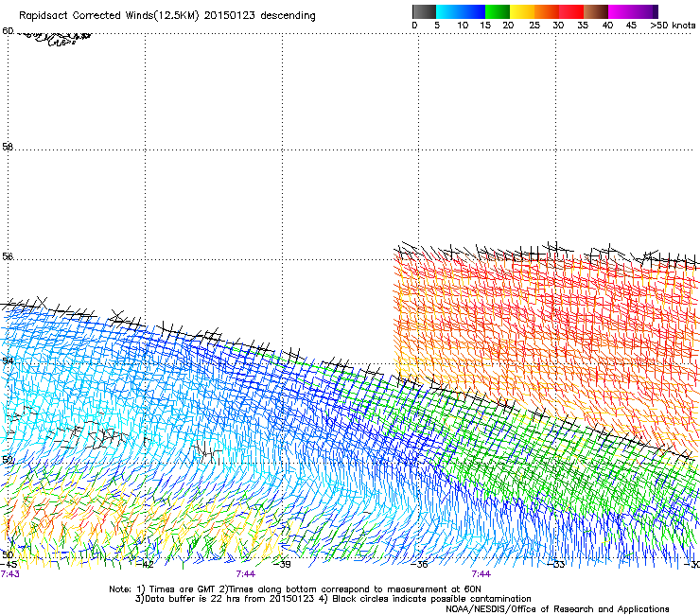Click the dark blue 10-15 knots legend swatch
This screenshot has height=615, width=700.
(x=473, y=11)
